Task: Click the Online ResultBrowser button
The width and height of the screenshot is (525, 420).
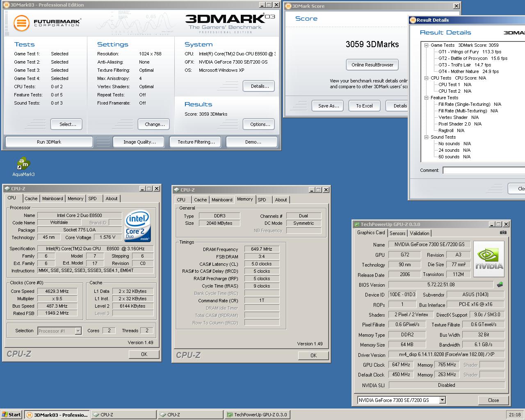Action: (372, 65)
